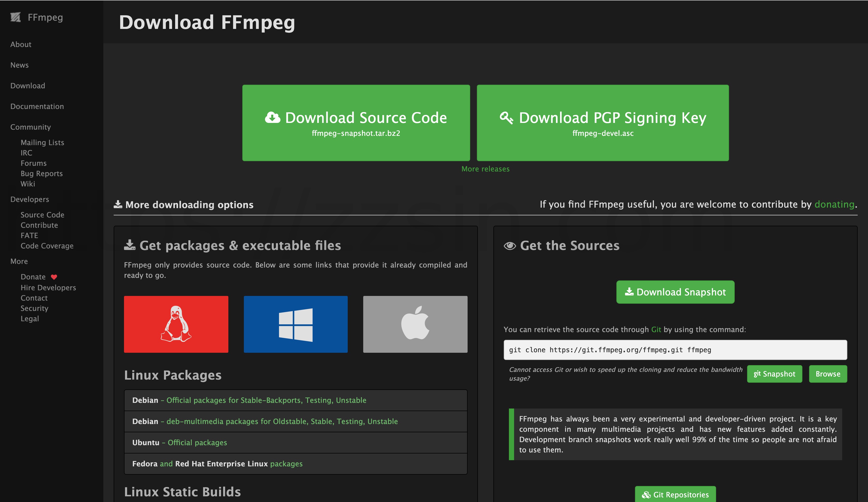Open the IRC link
Screen dimensions: 868x502
click(26, 153)
